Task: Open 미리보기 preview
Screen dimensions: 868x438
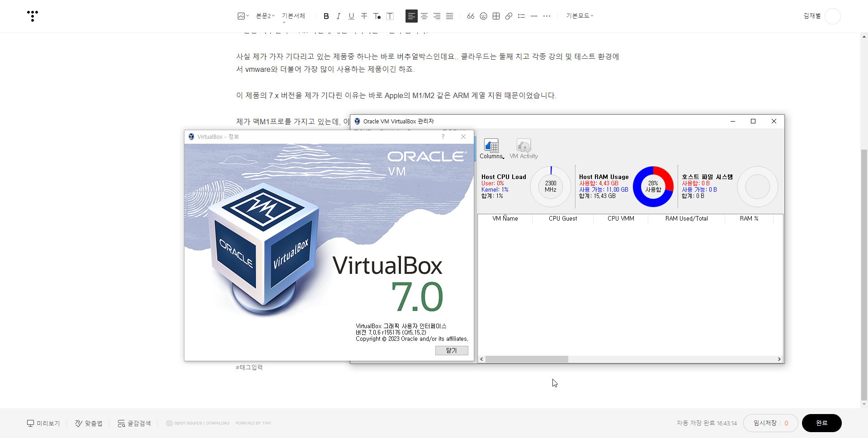Action: (x=43, y=423)
